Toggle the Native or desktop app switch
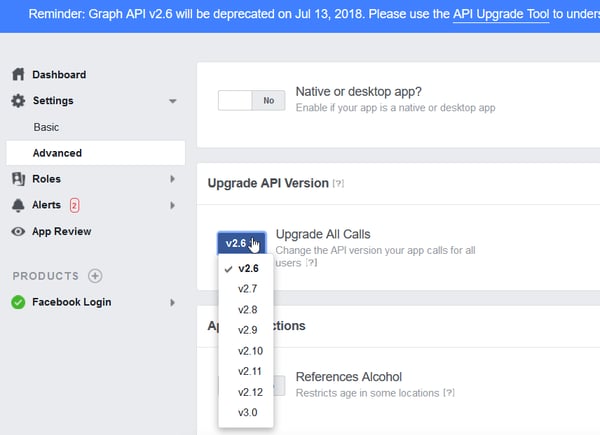The height and width of the screenshot is (435, 600). pyautogui.click(x=251, y=100)
